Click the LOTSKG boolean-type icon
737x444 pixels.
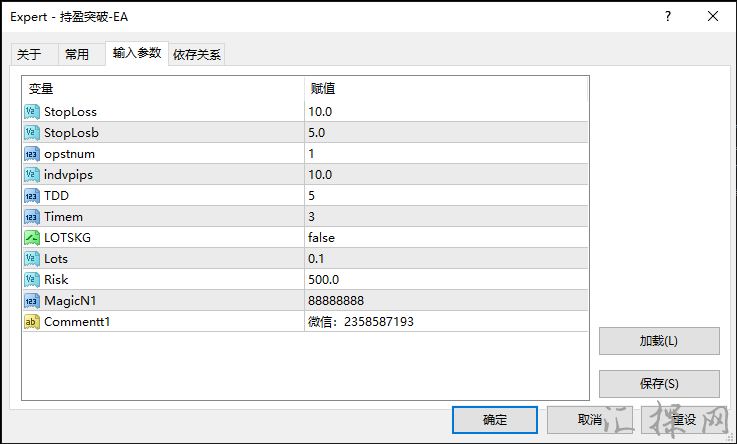31,237
